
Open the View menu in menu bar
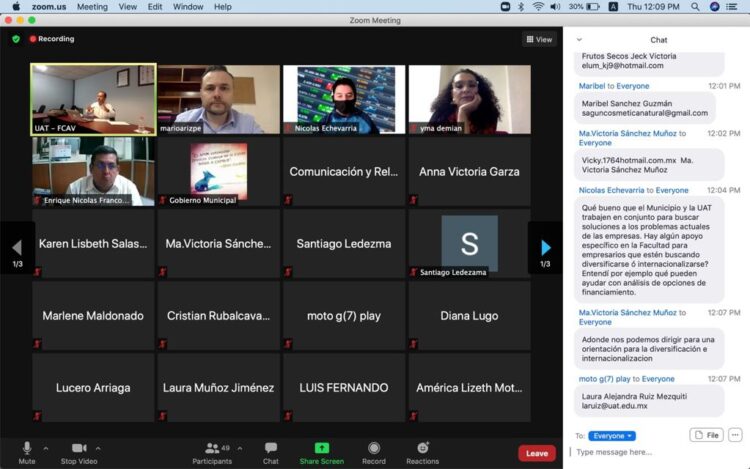pyautogui.click(x=127, y=7)
